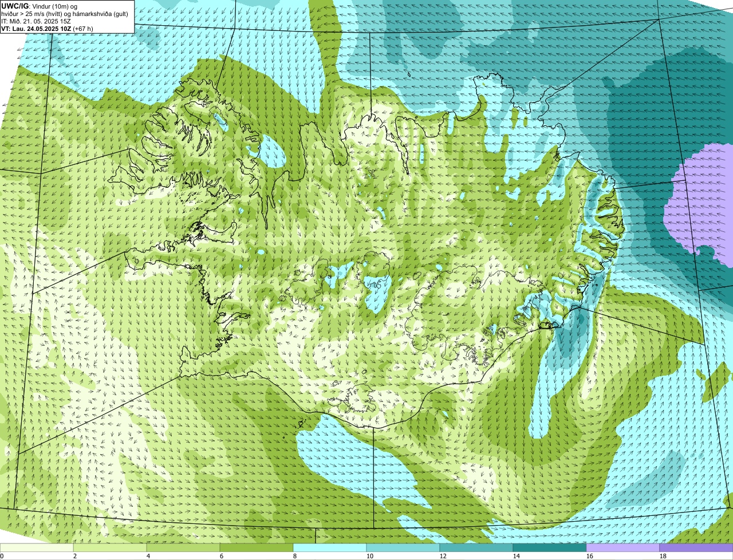733x560 pixels.
Task: Click the legend value label '12'
Action: (443, 556)
